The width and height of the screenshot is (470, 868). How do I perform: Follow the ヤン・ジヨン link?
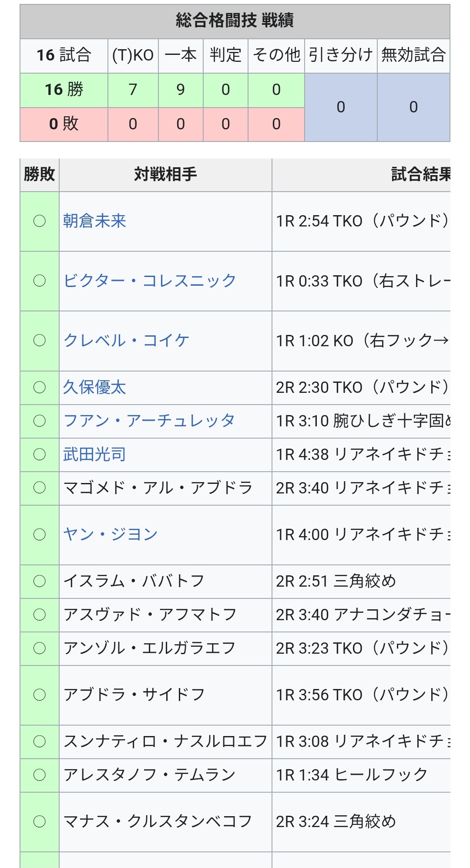[110, 534]
